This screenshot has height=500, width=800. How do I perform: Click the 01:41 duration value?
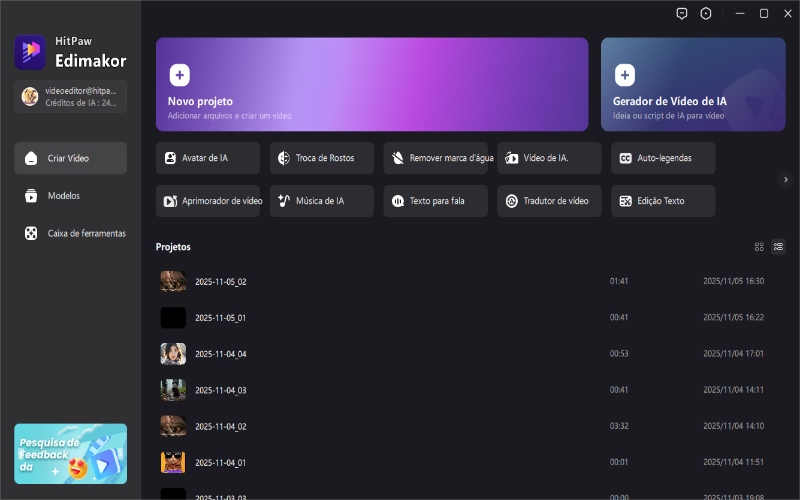(x=619, y=281)
